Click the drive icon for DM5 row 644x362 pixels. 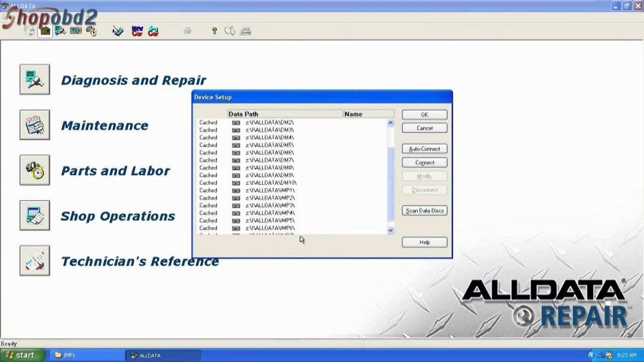pyautogui.click(x=236, y=145)
